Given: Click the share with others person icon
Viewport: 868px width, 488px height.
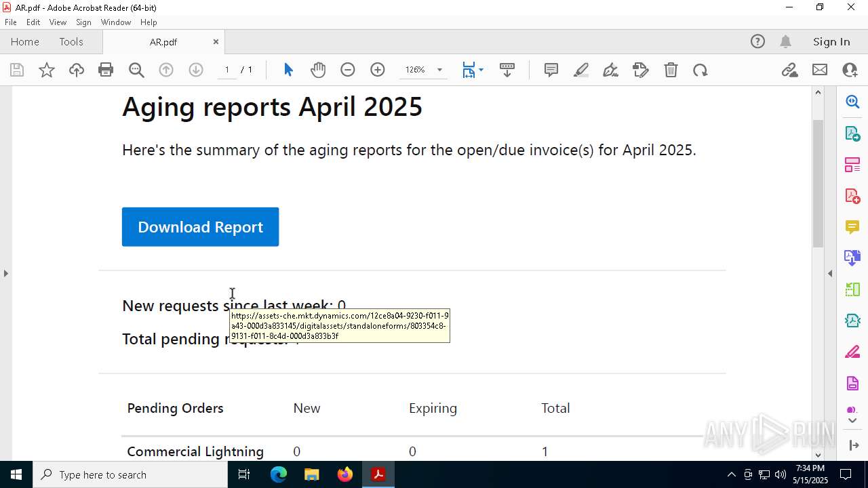Looking at the screenshot, I should pyautogui.click(x=850, y=70).
